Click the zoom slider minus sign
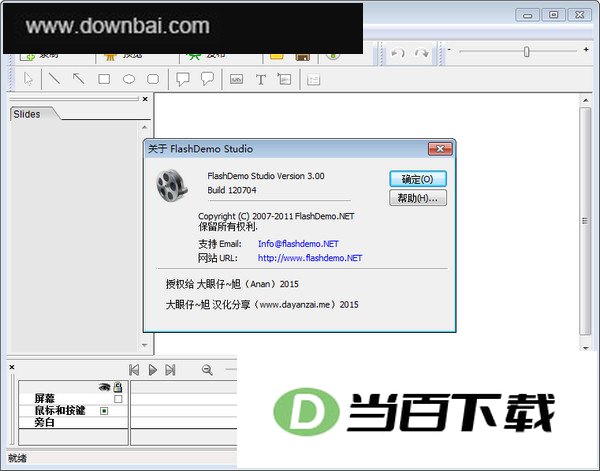600x471 pixels. (x=449, y=49)
